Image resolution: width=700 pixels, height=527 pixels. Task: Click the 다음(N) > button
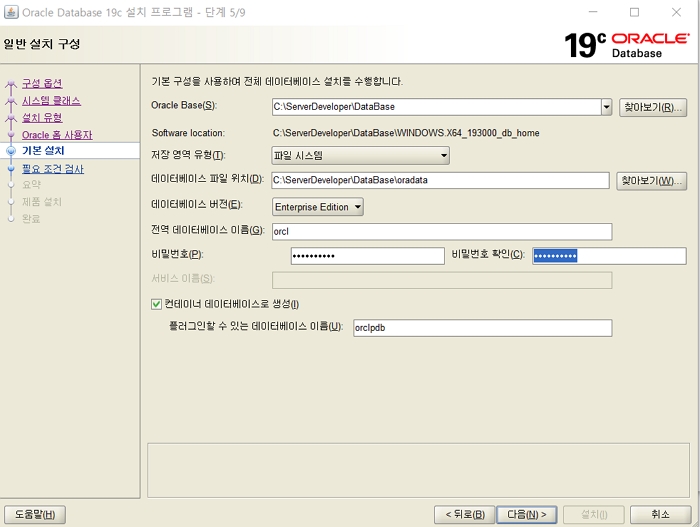click(527, 514)
